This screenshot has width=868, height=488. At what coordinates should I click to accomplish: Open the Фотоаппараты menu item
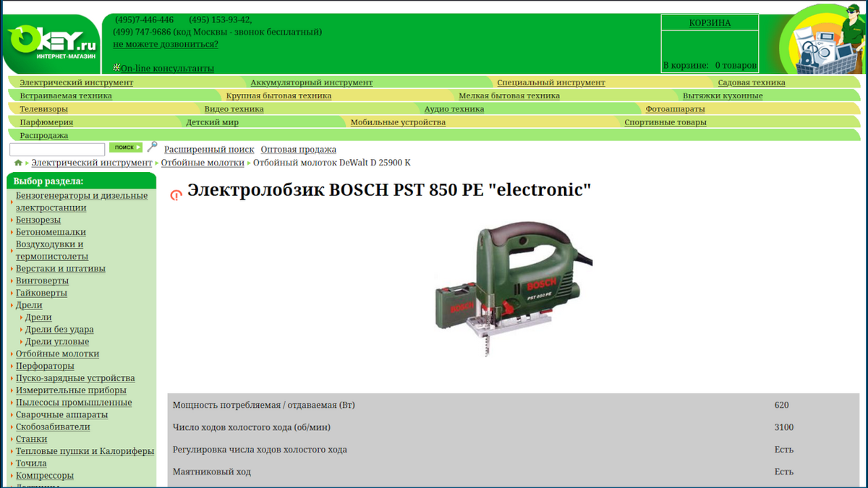point(675,109)
